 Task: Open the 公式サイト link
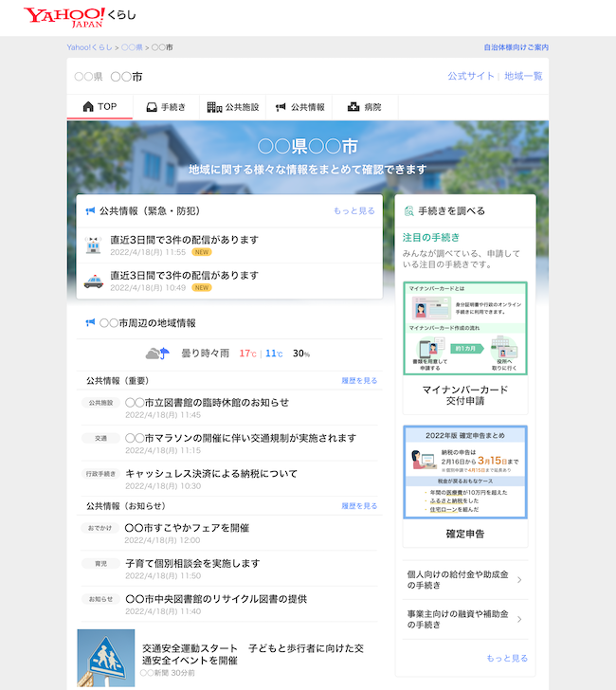471,76
